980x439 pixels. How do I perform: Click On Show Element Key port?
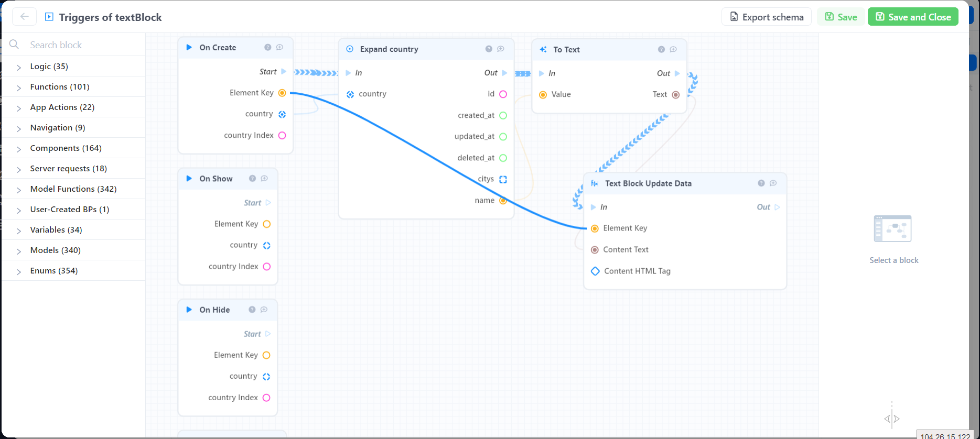tap(266, 224)
